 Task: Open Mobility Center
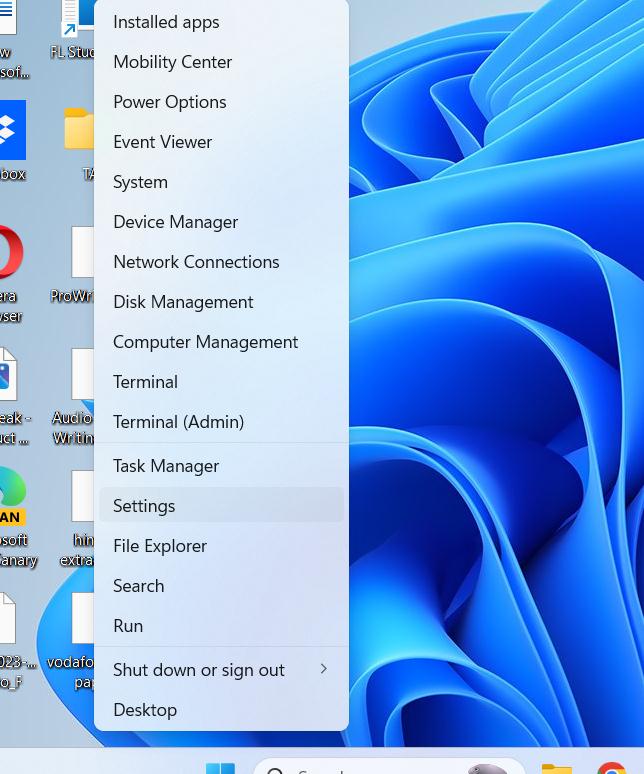point(221,62)
